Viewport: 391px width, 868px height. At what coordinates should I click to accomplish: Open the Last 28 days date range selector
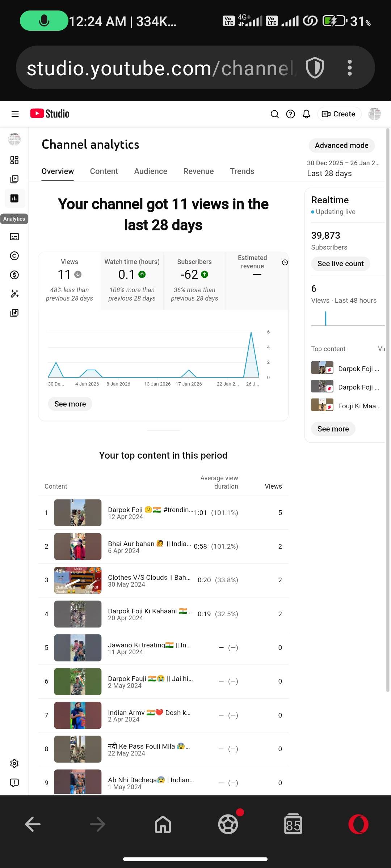(x=343, y=169)
